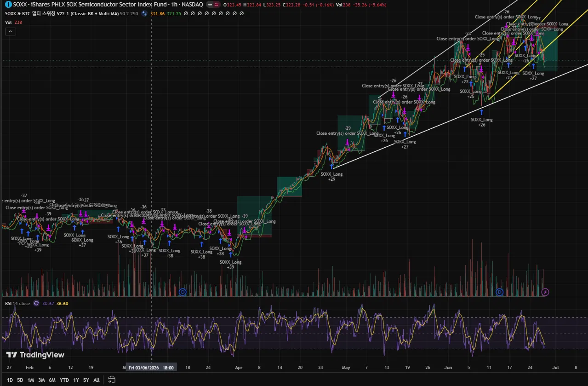The height and width of the screenshot is (386, 588).
Task: Click the Apr label on the time axis
Action: tap(239, 368)
